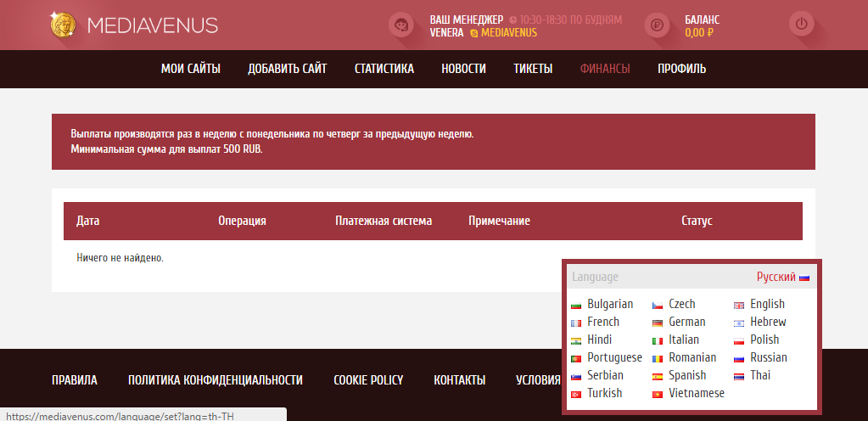
Task: Switch language to Hebrew
Action: [768, 322]
